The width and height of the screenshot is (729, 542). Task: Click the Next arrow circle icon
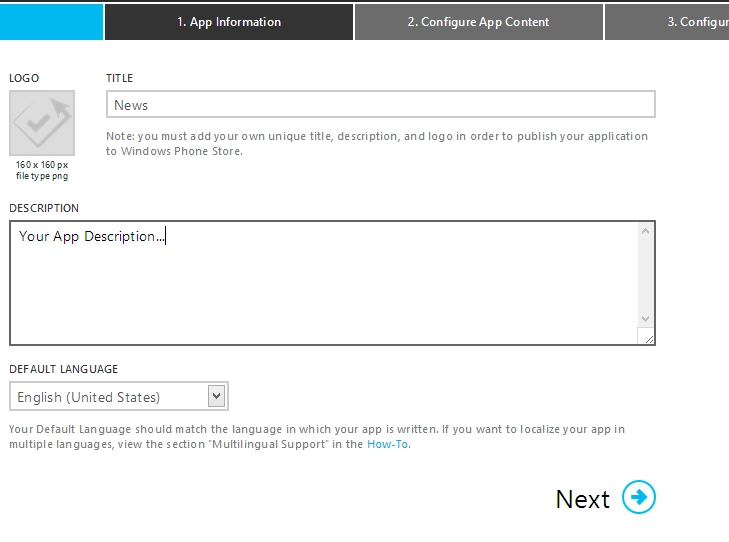pos(639,497)
